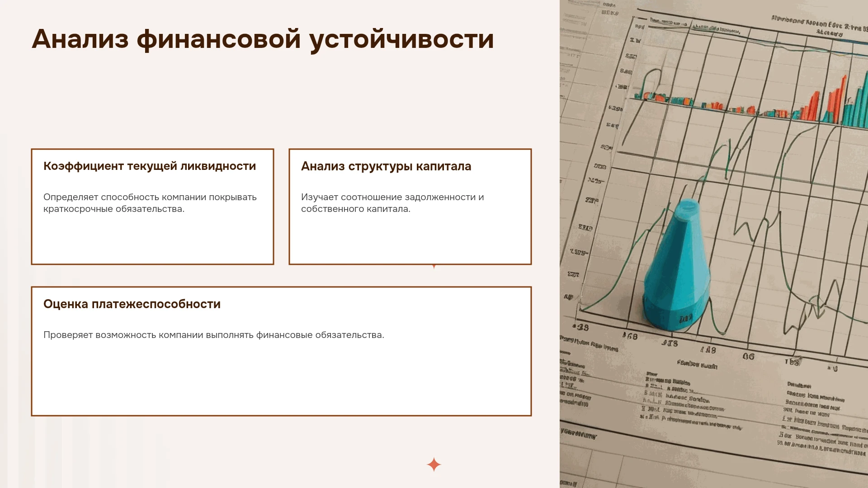Image resolution: width=868 pixels, height=488 pixels.
Task: Click the chart header text at image top
Action: (818, 26)
